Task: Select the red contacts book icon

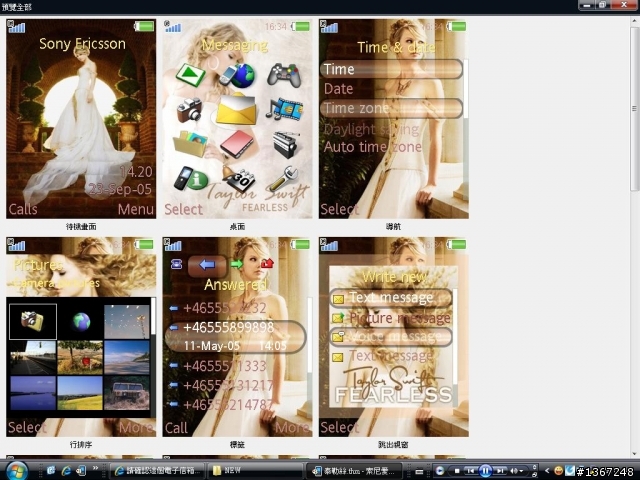Action: (237, 144)
